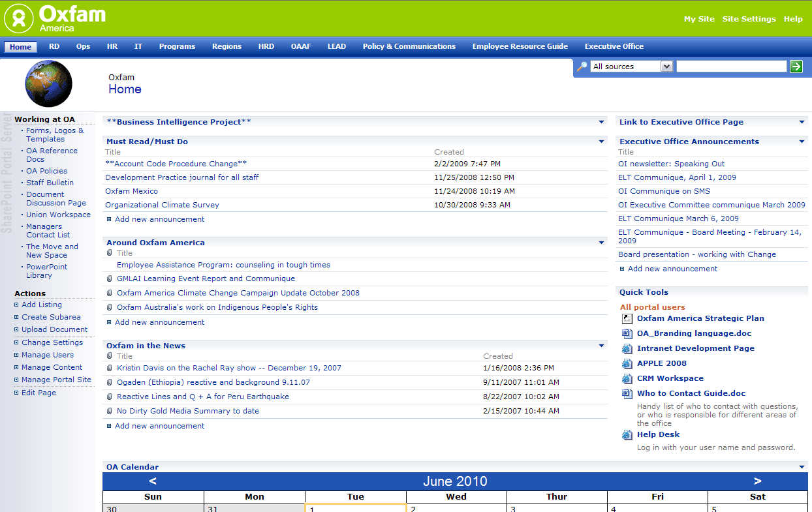Image resolution: width=812 pixels, height=512 pixels.
Task: Click the green search go arrow button
Action: point(796,66)
